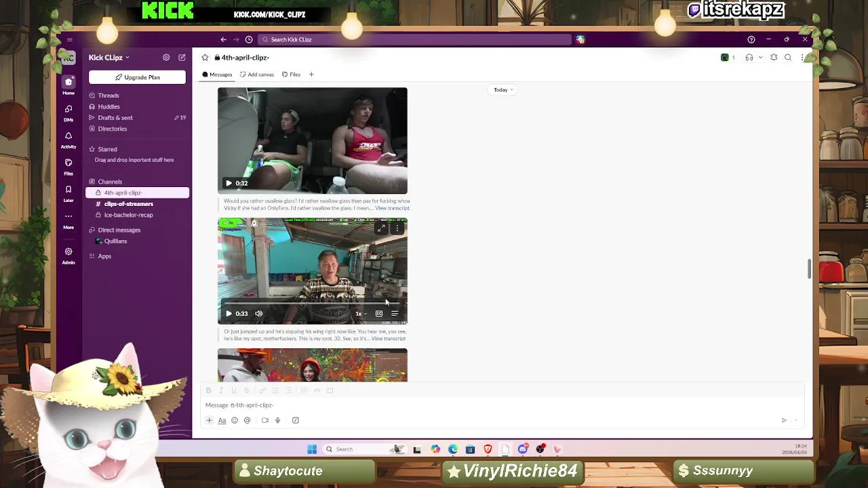868x488 pixels.
Task: Go to Home in left rail
Action: click(x=68, y=85)
